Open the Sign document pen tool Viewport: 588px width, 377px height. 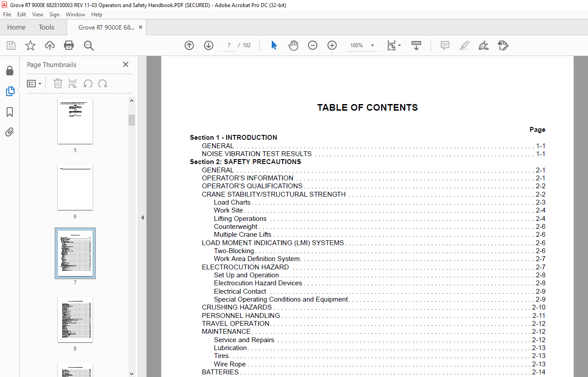tap(483, 45)
